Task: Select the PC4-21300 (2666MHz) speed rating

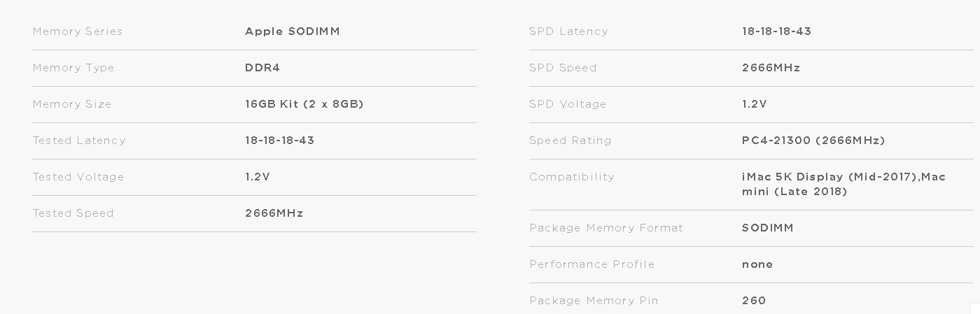Action: (x=813, y=141)
